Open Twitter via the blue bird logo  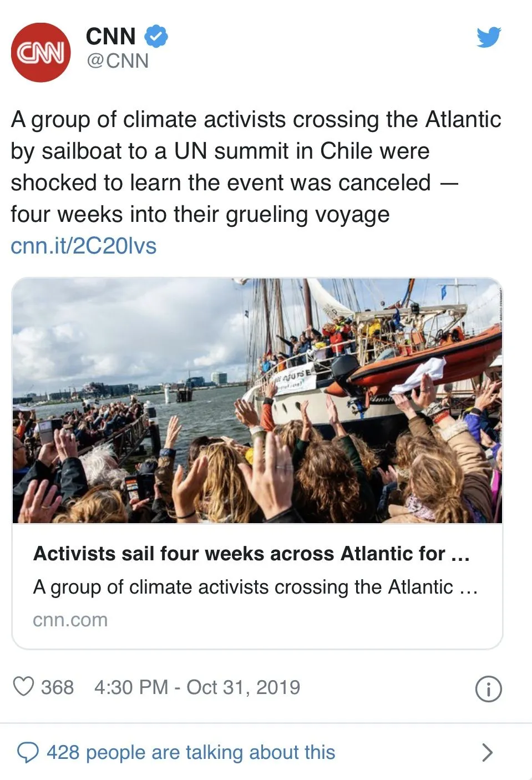(x=488, y=37)
